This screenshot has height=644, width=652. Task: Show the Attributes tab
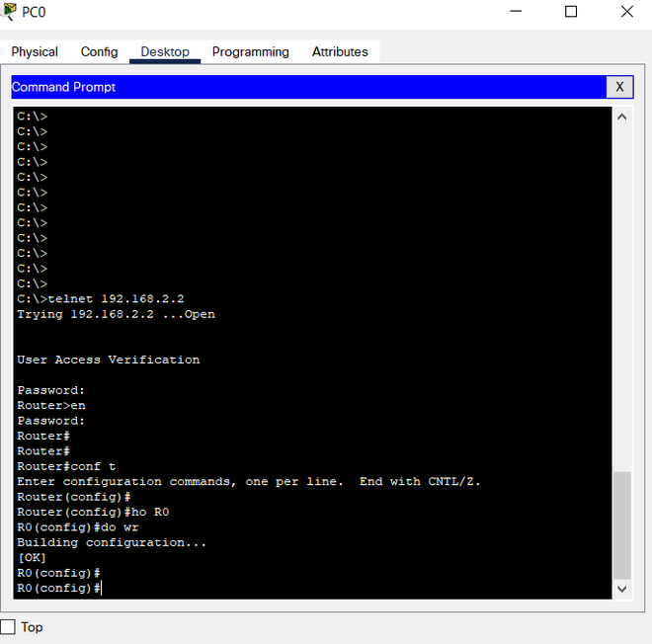click(x=340, y=52)
